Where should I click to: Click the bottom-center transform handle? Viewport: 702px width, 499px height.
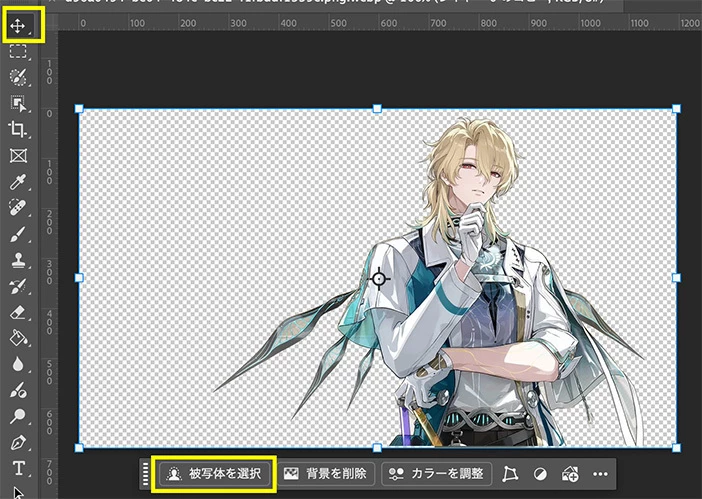[377, 448]
